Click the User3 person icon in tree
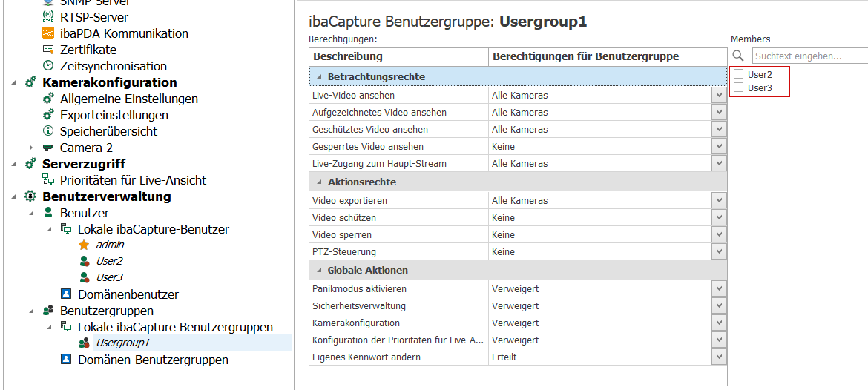 point(84,277)
